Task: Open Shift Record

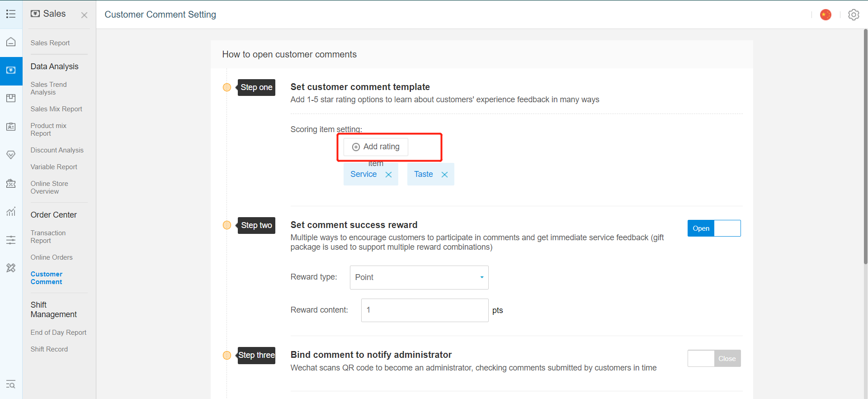Action: coord(49,349)
